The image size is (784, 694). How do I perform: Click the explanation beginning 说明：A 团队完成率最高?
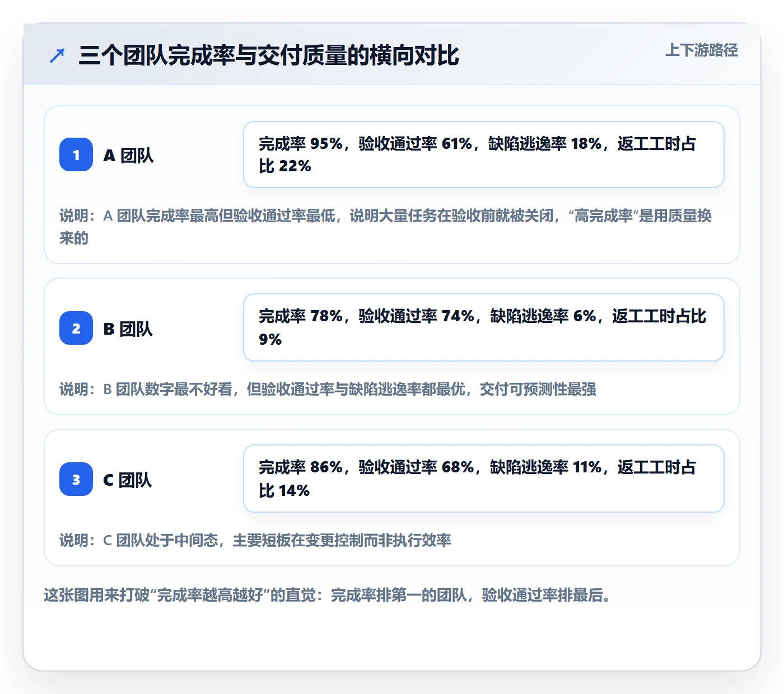[x=386, y=227]
